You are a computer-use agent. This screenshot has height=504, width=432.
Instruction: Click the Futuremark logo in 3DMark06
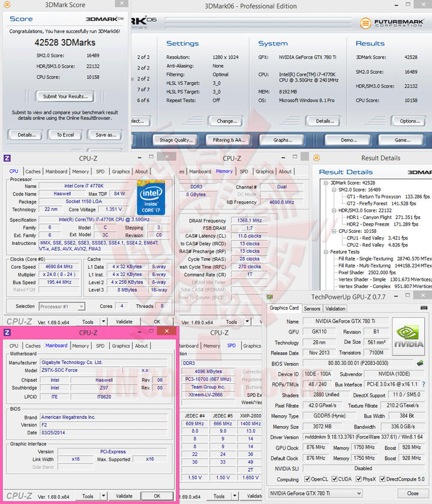point(392,23)
